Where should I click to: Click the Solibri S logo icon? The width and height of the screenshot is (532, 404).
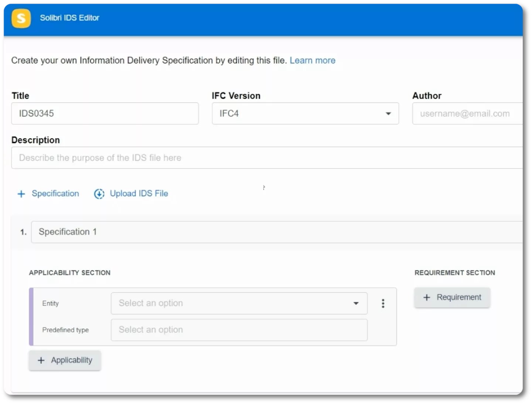pyautogui.click(x=21, y=18)
